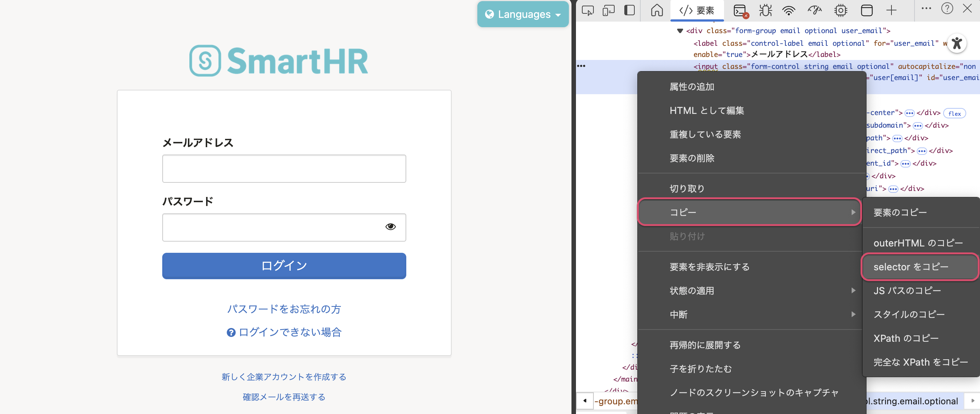This screenshot has height=414, width=980.
Task: Open DevTools more options ellipsis
Action: (x=926, y=8)
